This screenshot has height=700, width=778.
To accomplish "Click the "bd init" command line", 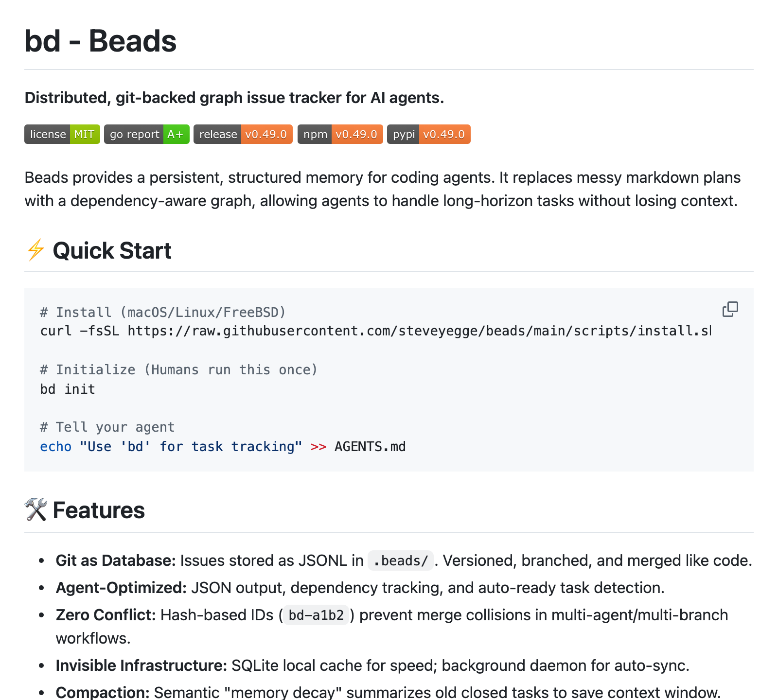I will pyautogui.click(x=68, y=389).
